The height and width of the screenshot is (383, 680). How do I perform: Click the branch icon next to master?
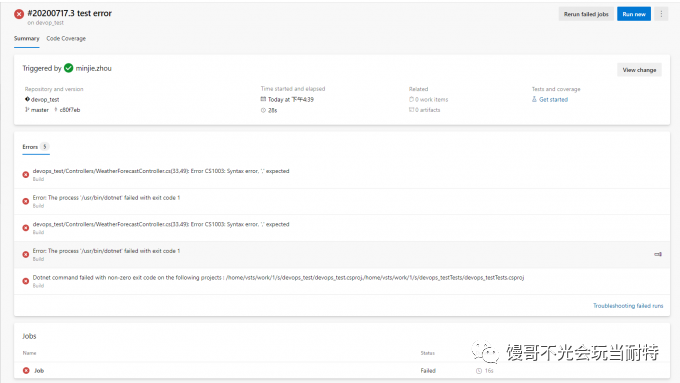[27, 110]
